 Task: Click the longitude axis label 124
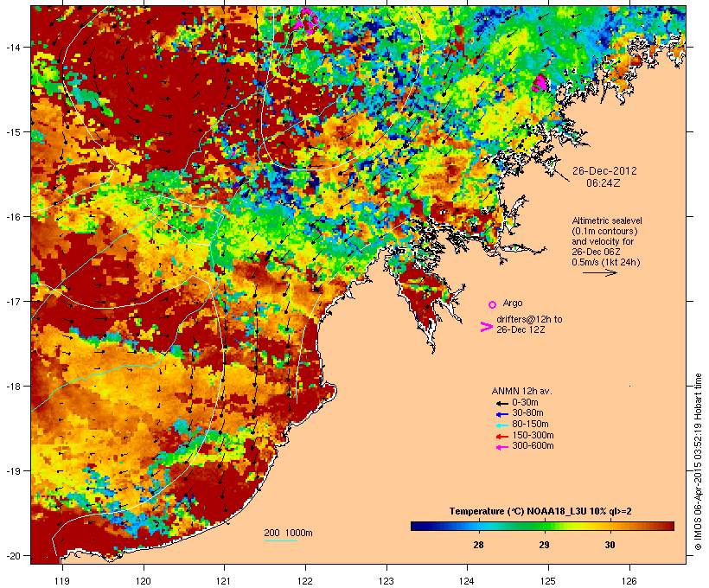pyautogui.click(x=467, y=581)
